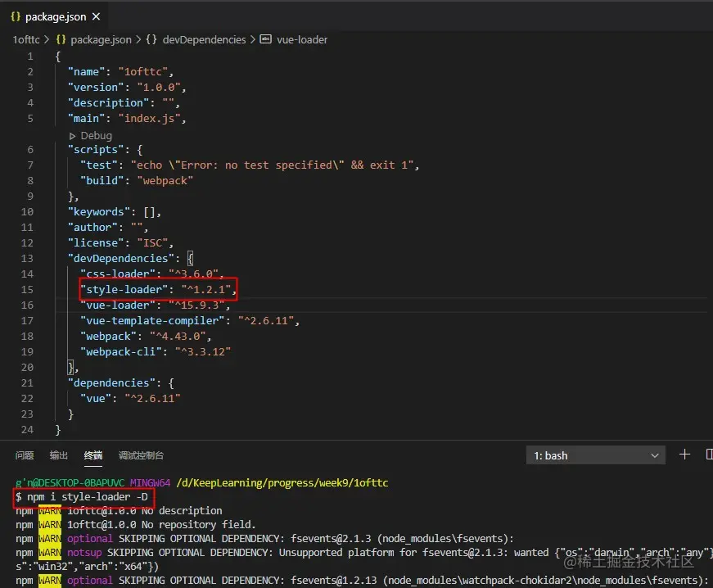713x588 pixels.
Task: Switch to the 问题 (Problems) panel tab
Action: pyautogui.click(x=25, y=455)
